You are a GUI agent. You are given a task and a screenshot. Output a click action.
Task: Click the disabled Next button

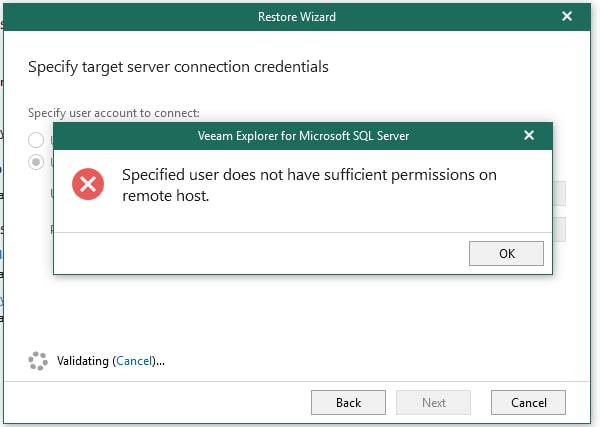click(434, 403)
